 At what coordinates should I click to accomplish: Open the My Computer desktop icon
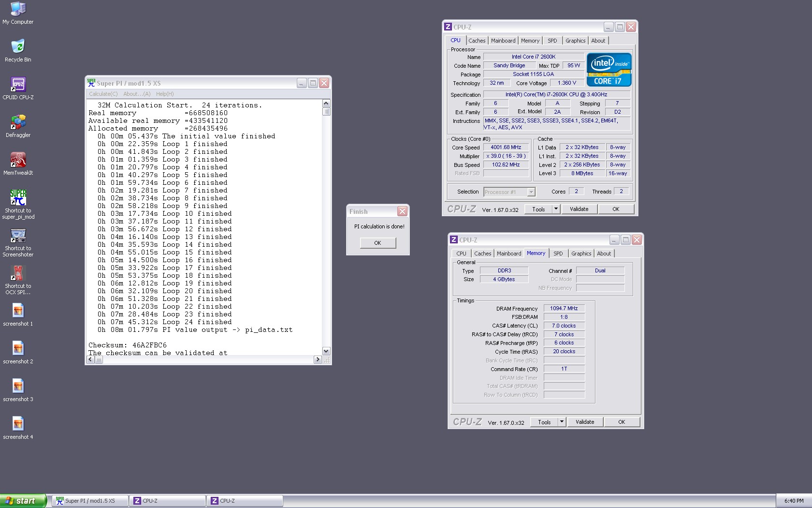(18, 13)
